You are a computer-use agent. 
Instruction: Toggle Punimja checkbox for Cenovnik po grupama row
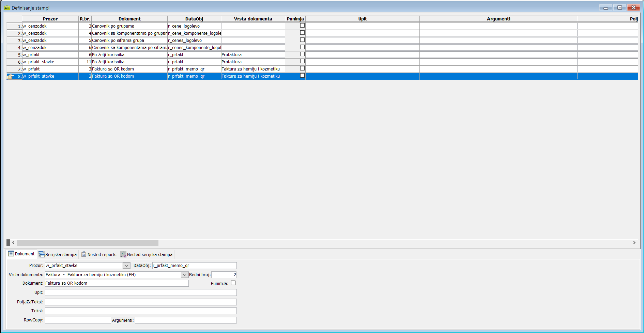(302, 26)
